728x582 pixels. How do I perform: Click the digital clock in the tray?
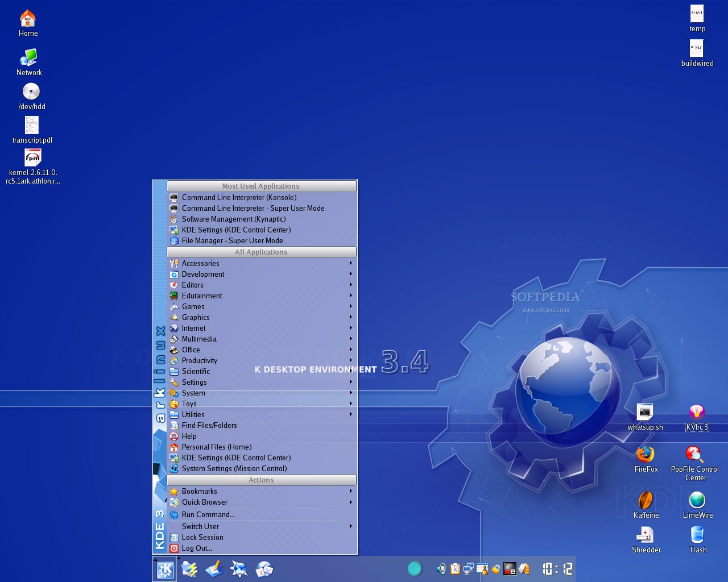(x=557, y=568)
